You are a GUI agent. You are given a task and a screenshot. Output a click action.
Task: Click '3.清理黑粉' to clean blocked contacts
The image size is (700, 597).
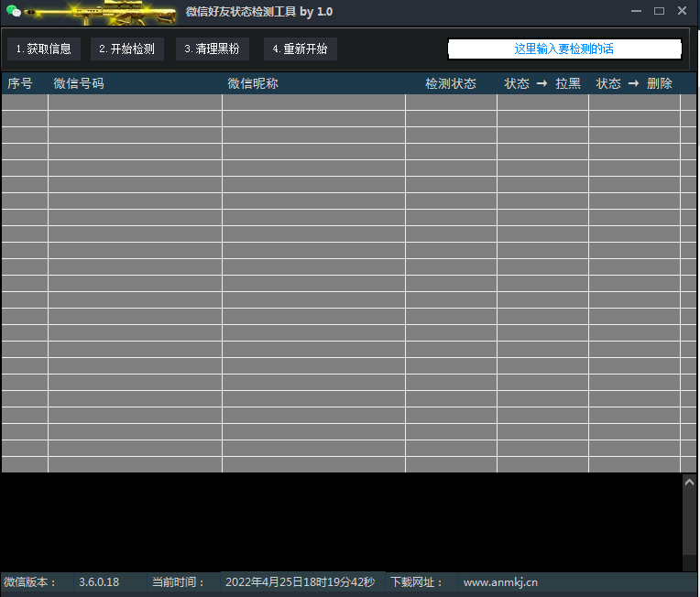coord(212,49)
